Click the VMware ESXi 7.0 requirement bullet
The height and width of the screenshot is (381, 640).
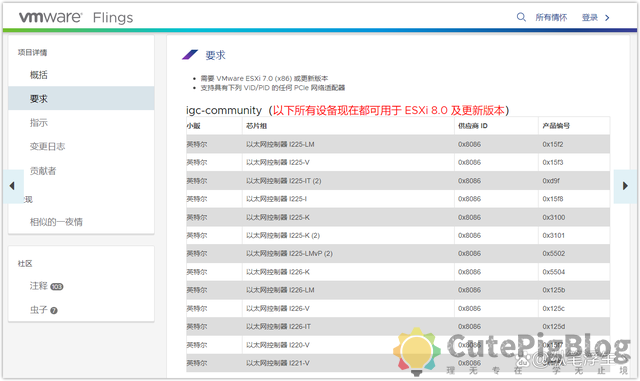[264, 78]
